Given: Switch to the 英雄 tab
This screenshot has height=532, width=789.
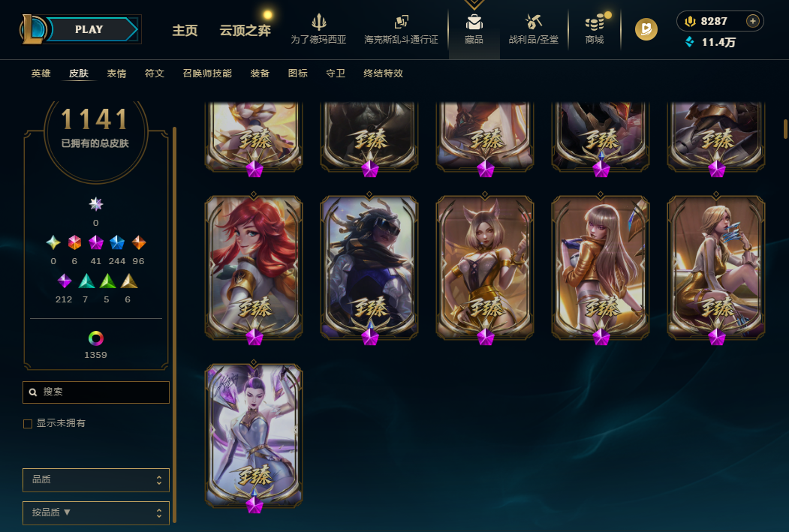Looking at the screenshot, I should (x=41, y=74).
